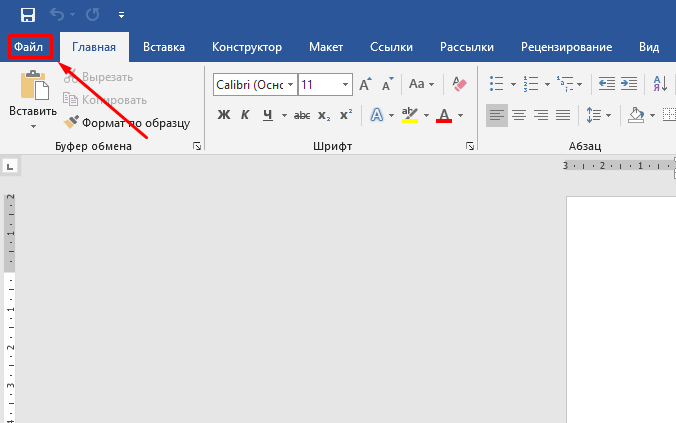Switch to the Рецензирование tab

(566, 47)
